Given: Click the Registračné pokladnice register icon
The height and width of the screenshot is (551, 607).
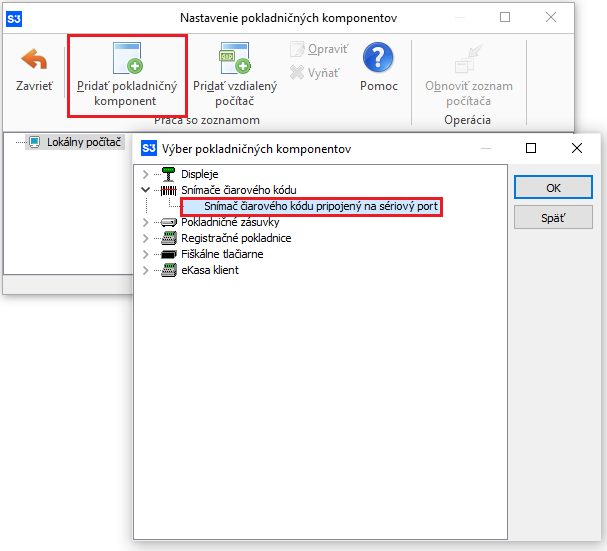Looking at the screenshot, I should point(169,238).
